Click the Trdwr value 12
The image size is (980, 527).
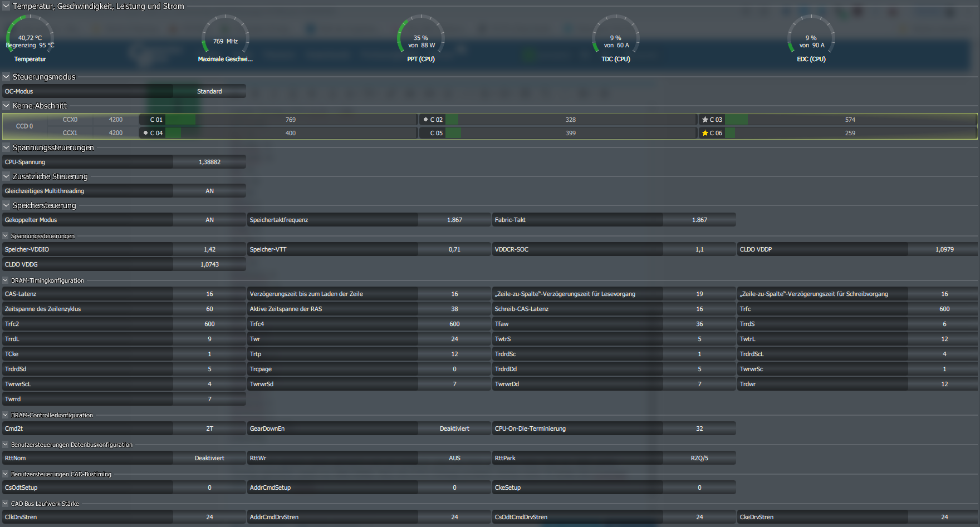[x=944, y=384]
